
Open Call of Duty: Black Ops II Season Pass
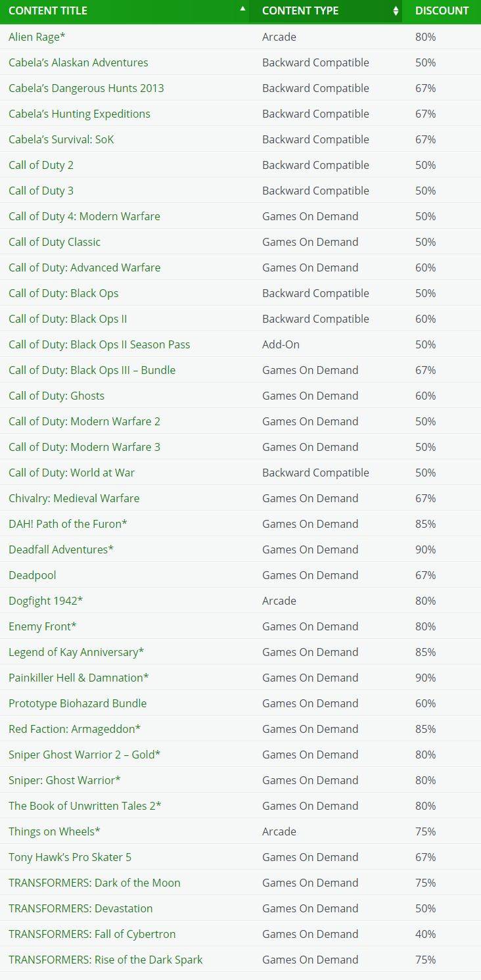coord(99,344)
